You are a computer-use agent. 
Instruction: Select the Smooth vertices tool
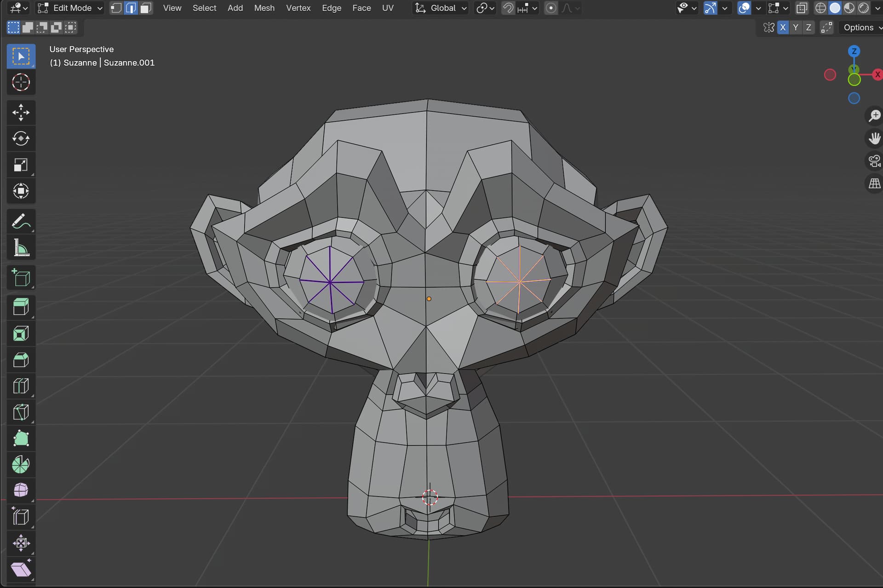click(x=21, y=491)
